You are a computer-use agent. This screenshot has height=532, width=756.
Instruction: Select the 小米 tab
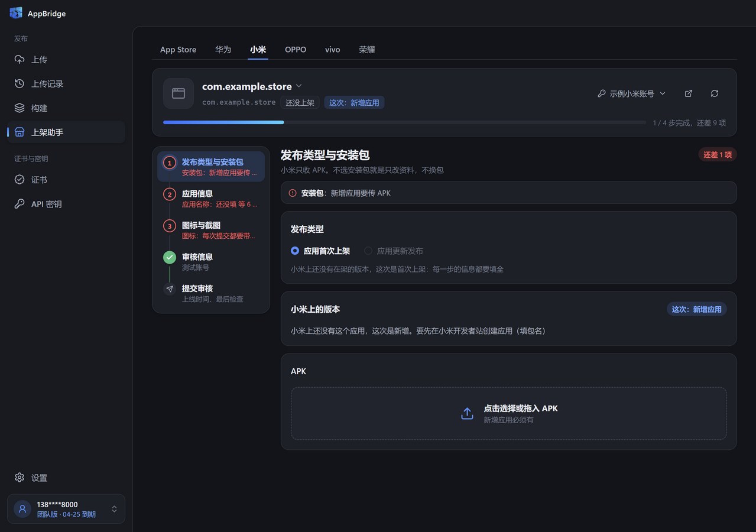tap(258, 50)
